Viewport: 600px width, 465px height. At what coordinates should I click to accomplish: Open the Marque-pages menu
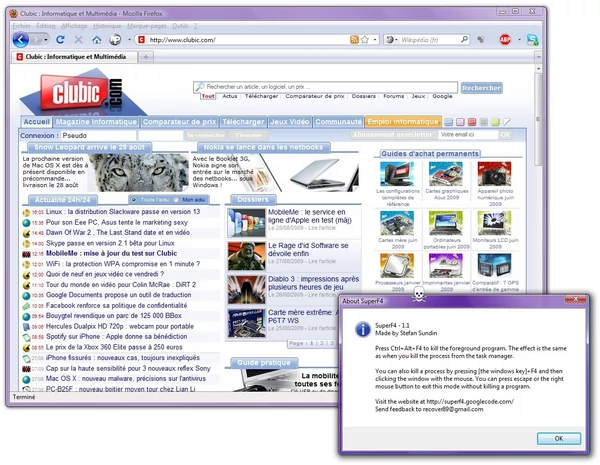coord(147,26)
